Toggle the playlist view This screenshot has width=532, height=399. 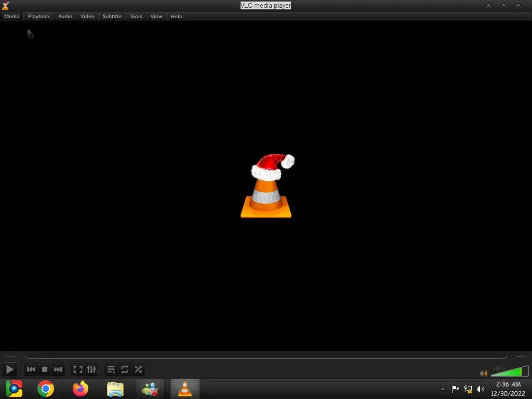click(x=111, y=369)
